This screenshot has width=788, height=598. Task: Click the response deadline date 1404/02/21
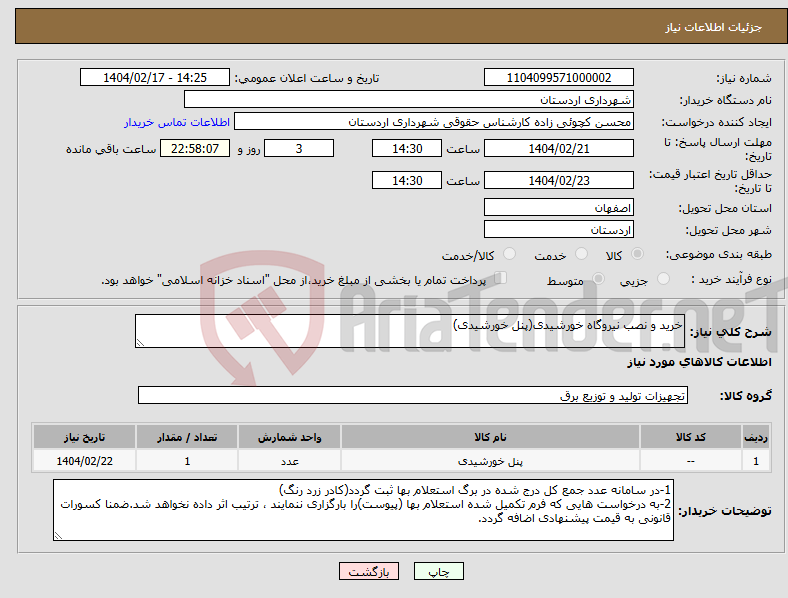pos(559,148)
